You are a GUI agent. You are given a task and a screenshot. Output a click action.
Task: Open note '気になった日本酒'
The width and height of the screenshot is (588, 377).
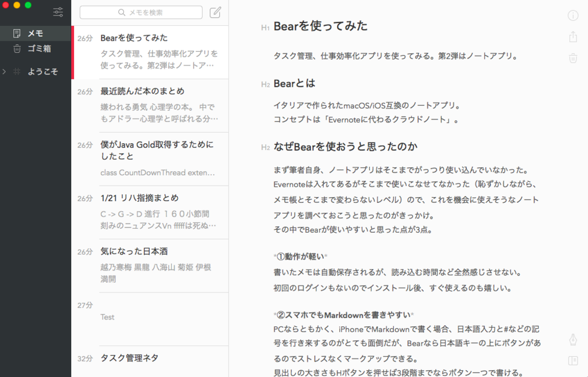(x=150, y=266)
